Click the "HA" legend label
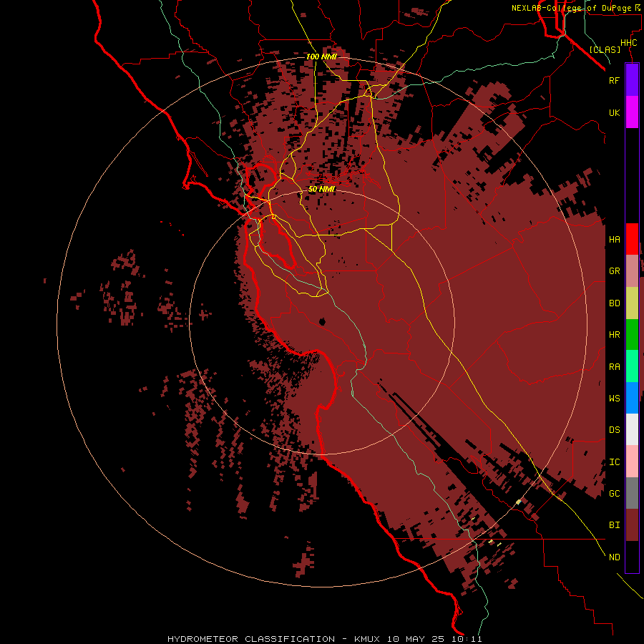Viewport: 644px width, 644px height. click(x=614, y=239)
